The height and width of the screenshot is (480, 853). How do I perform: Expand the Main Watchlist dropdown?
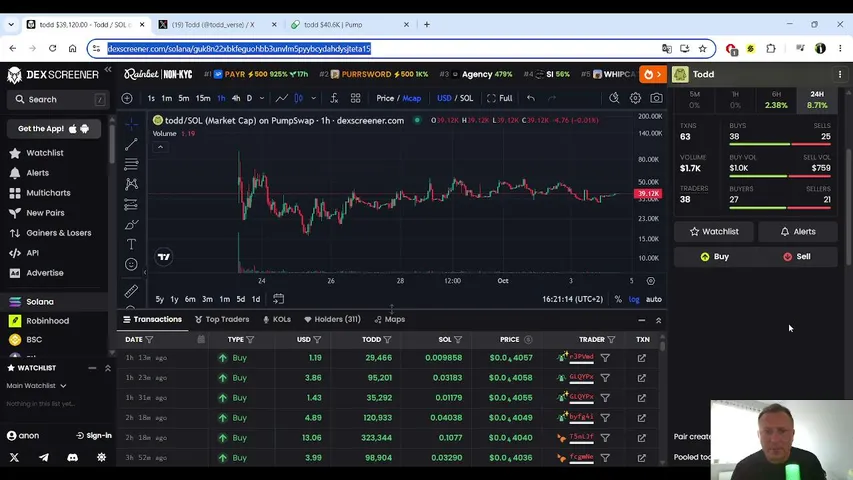36,386
